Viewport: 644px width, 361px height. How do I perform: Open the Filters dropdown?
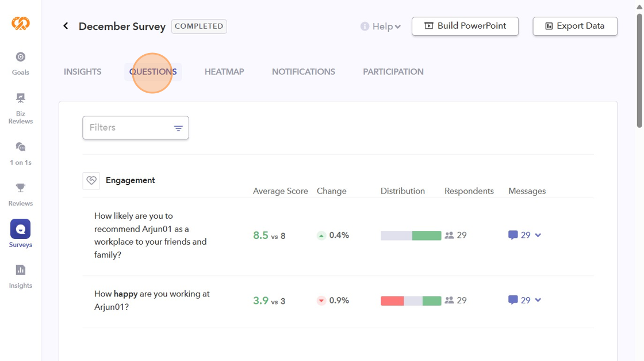pyautogui.click(x=136, y=128)
